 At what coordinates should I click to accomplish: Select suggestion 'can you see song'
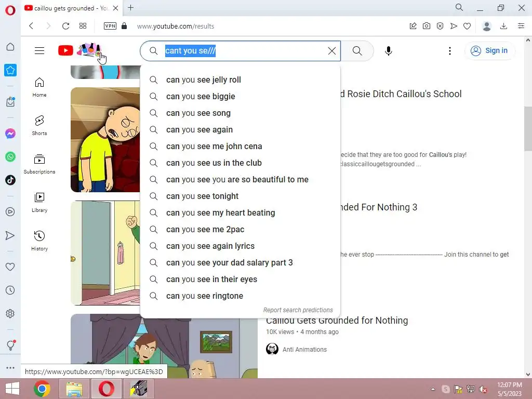(240, 113)
